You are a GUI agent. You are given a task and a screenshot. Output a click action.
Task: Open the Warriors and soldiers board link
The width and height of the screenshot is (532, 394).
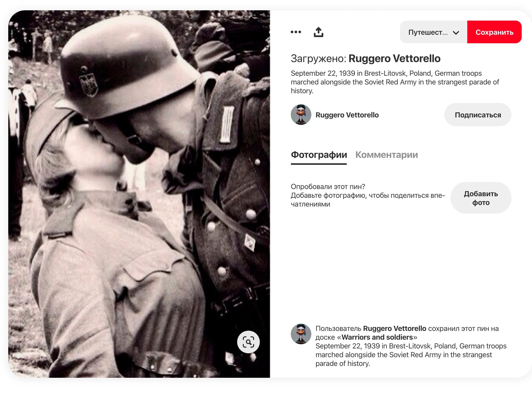pyautogui.click(x=377, y=337)
